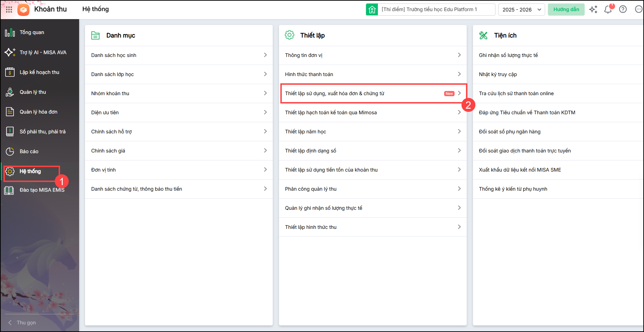The width and height of the screenshot is (644, 332).
Task: Open Trợ lý AI - MISA AVA
Action: pyautogui.click(x=43, y=52)
